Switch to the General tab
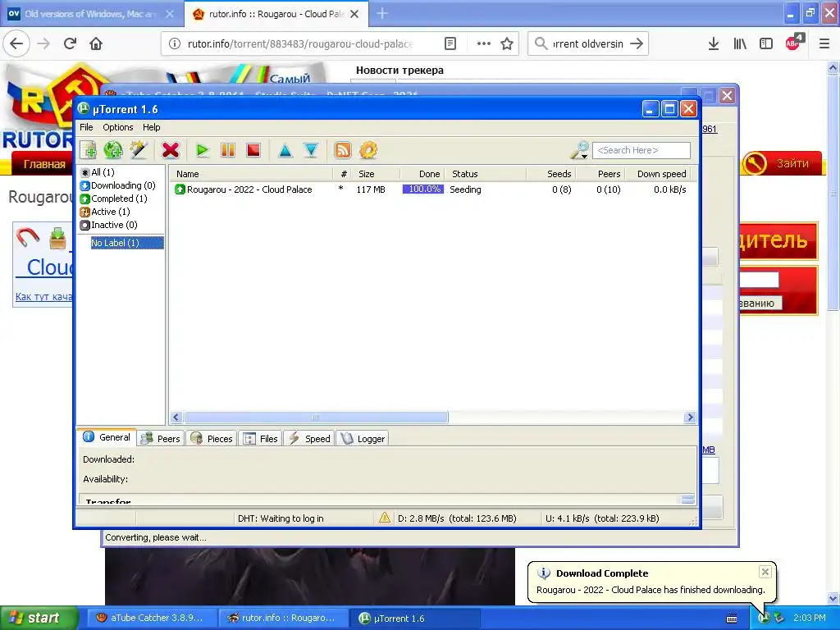 107,437
